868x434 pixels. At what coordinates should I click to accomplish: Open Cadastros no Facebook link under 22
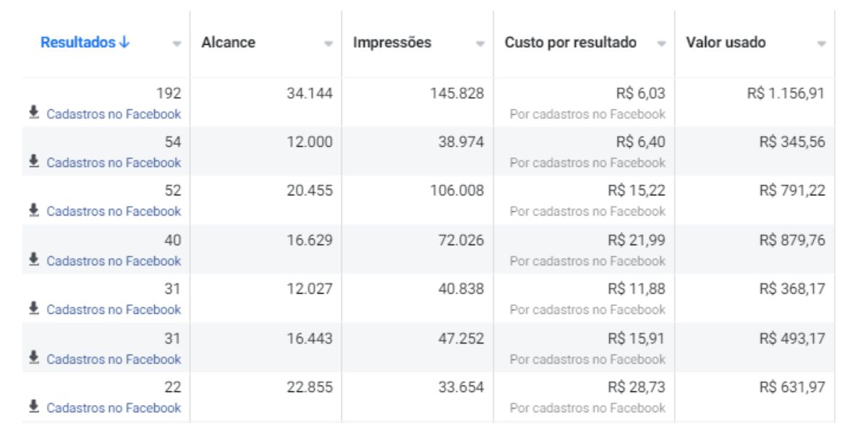pos(114,408)
